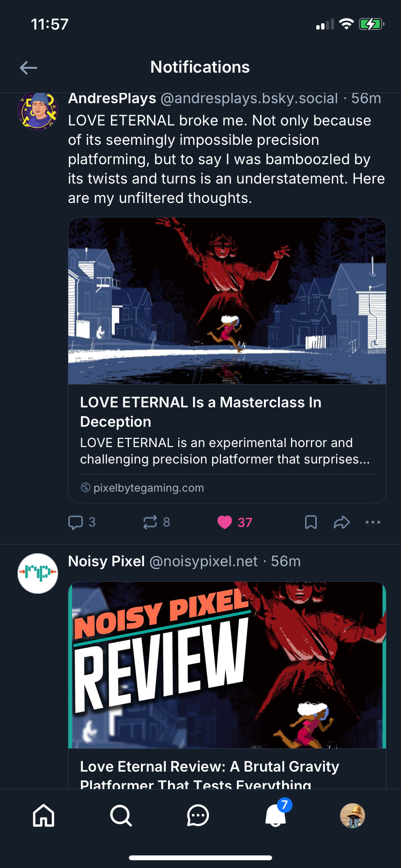Unlike the AndresPlays post with 37 likes
This screenshot has height=868, width=401.
(225, 522)
